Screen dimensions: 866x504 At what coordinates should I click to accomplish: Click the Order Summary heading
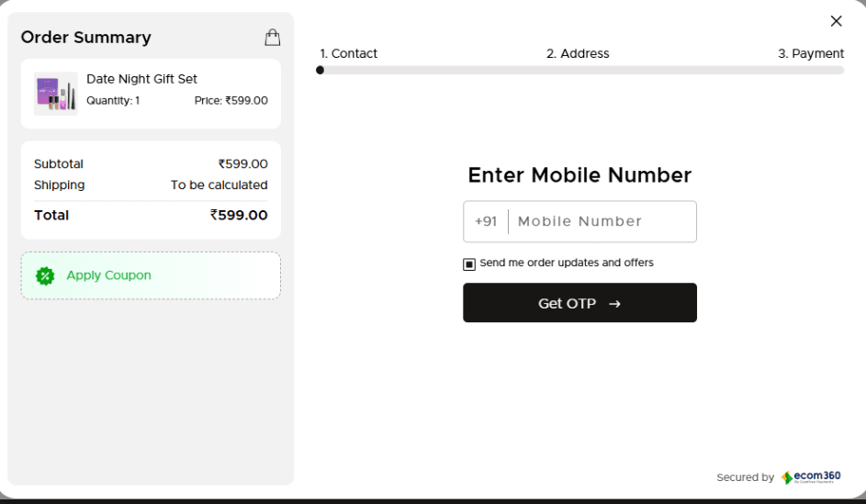point(85,38)
